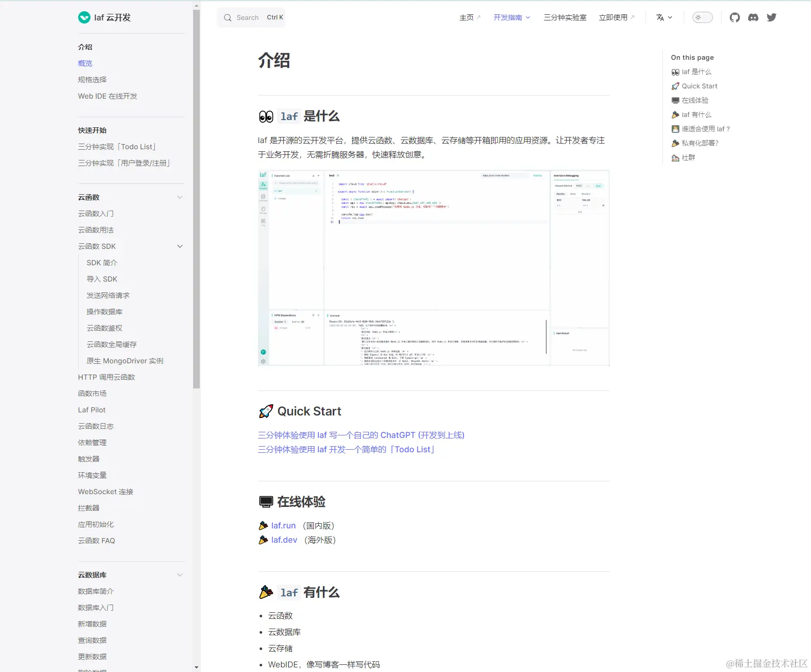Click the sidebar scroll-down arrow
Screen dimensions: 811x672
197,667
